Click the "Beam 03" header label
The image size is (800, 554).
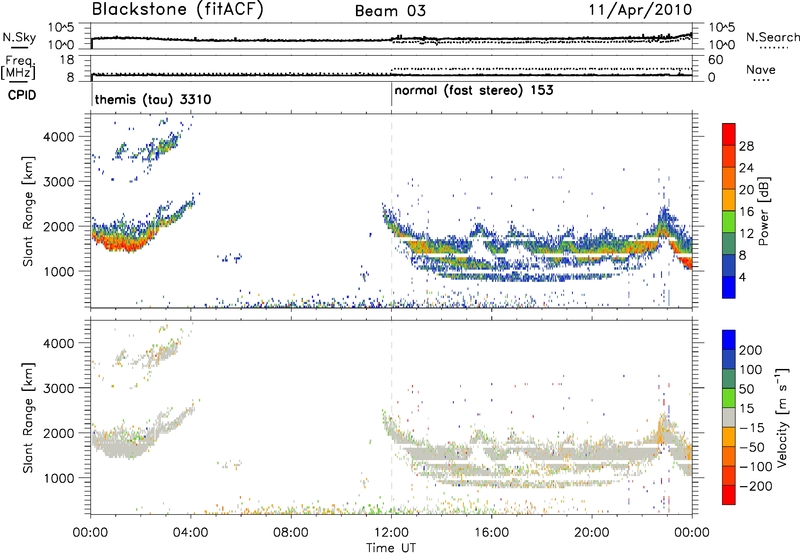(390, 11)
